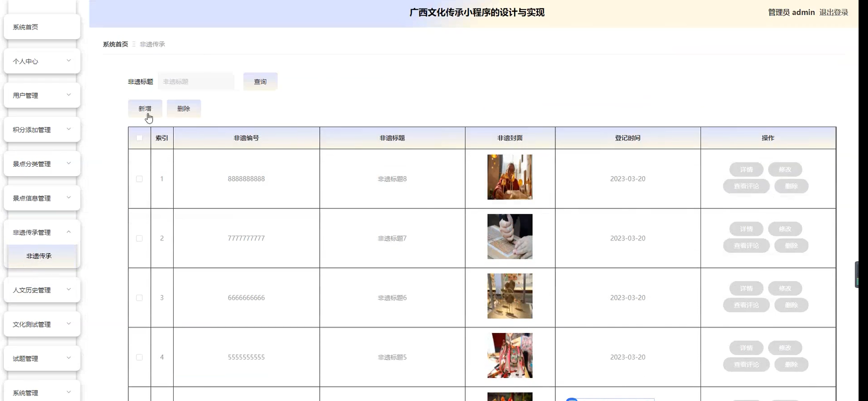Expand the 人文历史管理 menu

pos(42,290)
